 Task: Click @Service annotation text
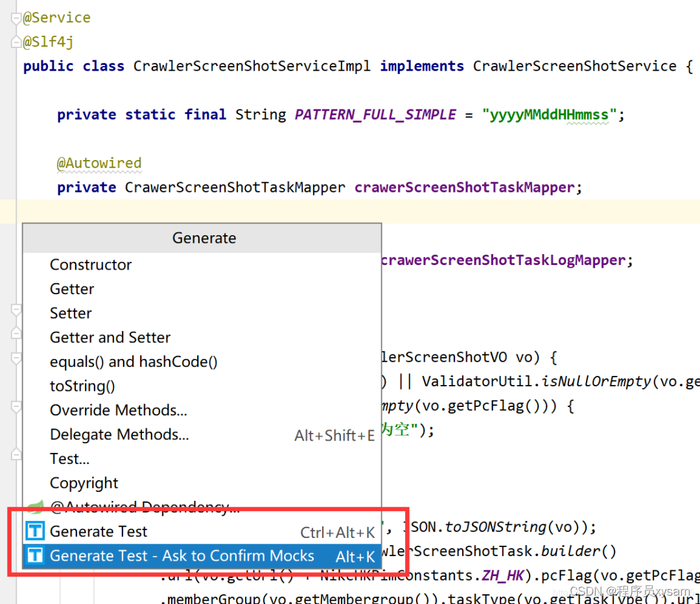click(56, 17)
